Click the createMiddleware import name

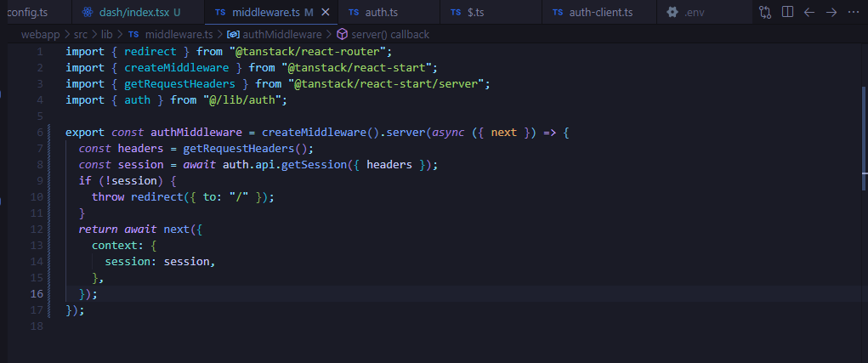(x=177, y=68)
